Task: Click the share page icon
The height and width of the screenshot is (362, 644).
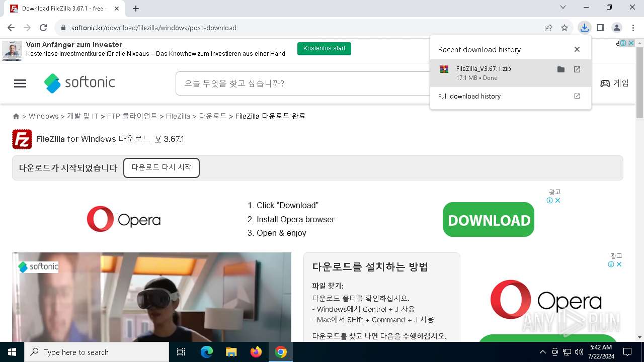Action: (x=548, y=28)
